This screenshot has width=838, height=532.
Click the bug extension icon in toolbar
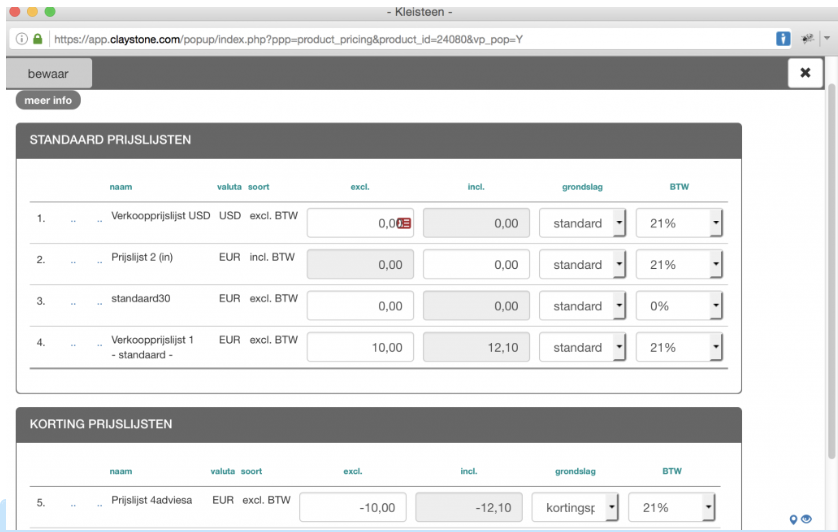coord(807,39)
